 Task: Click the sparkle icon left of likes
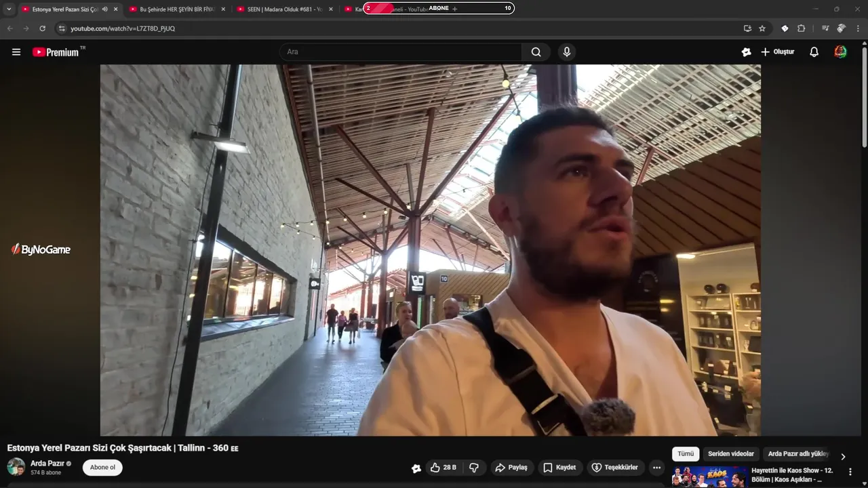(x=416, y=468)
